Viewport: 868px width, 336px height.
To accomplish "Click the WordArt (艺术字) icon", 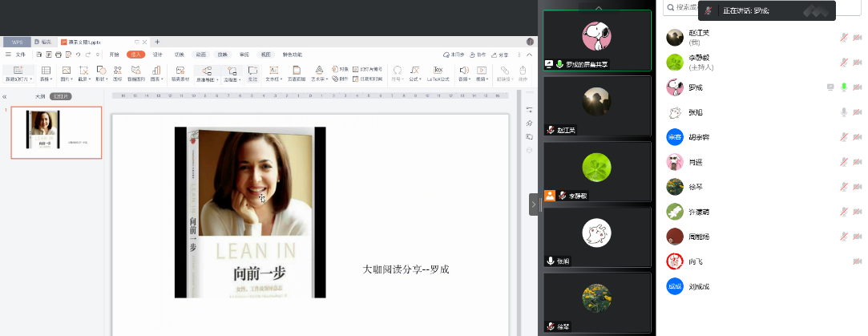I will click(319, 70).
